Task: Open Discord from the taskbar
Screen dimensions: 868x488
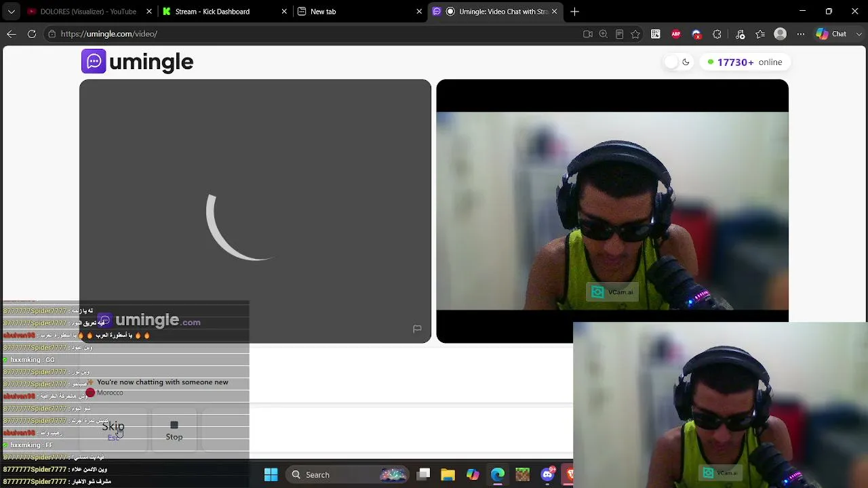Action: [547, 474]
